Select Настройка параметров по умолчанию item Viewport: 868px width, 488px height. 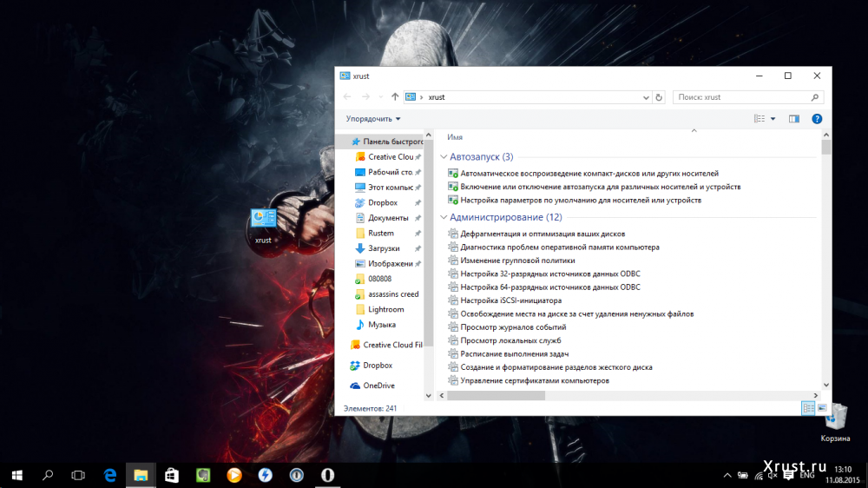tap(575, 200)
